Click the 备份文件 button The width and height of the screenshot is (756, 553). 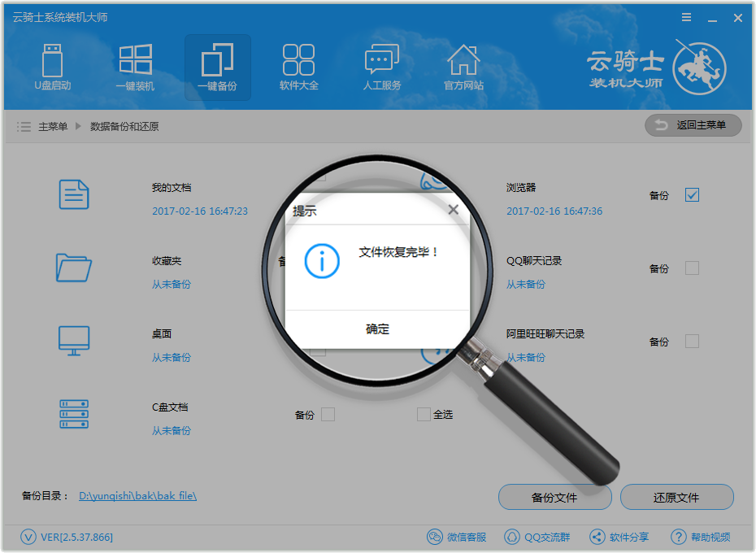(x=555, y=497)
